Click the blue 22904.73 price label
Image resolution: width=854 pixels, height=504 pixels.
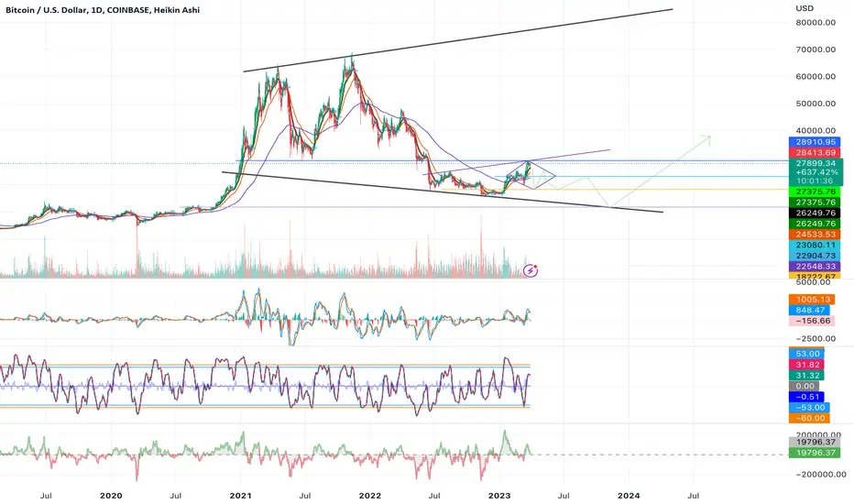815,256
